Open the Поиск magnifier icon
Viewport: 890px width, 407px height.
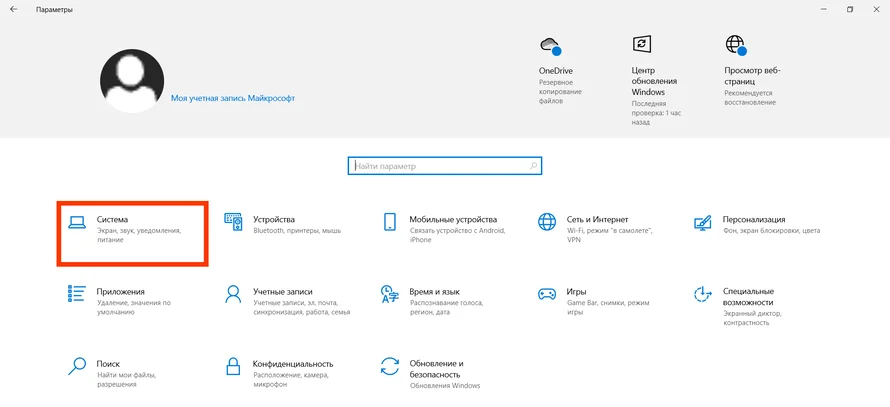[x=77, y=366]
